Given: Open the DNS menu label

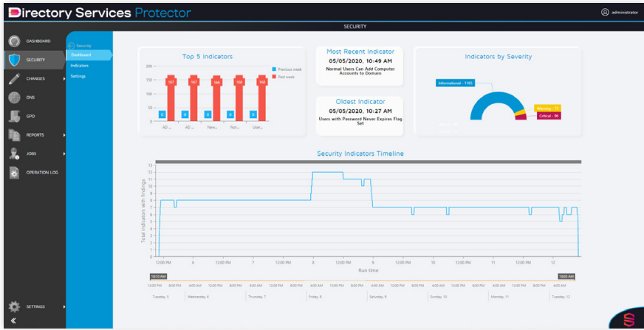Looking at the screenshot, I should [x=30, y=97].
